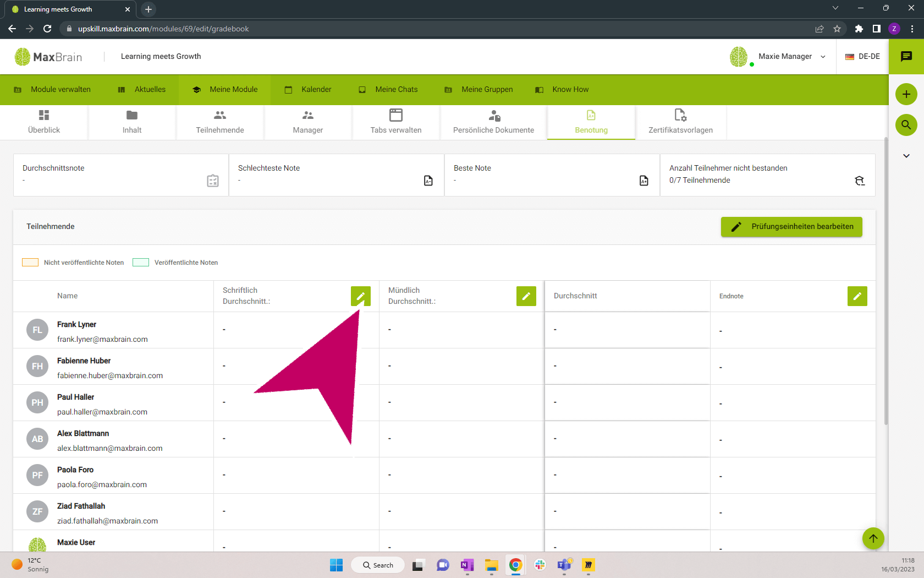Open Tabs verwalten tab
924x578 pixels.
click(x=396, y=122)
